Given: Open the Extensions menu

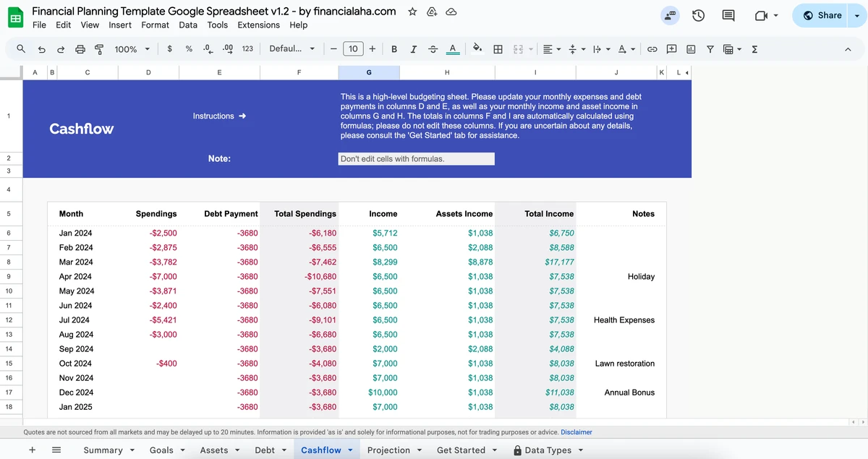Looking at the screenshot, I should click(x=258, y=25).
